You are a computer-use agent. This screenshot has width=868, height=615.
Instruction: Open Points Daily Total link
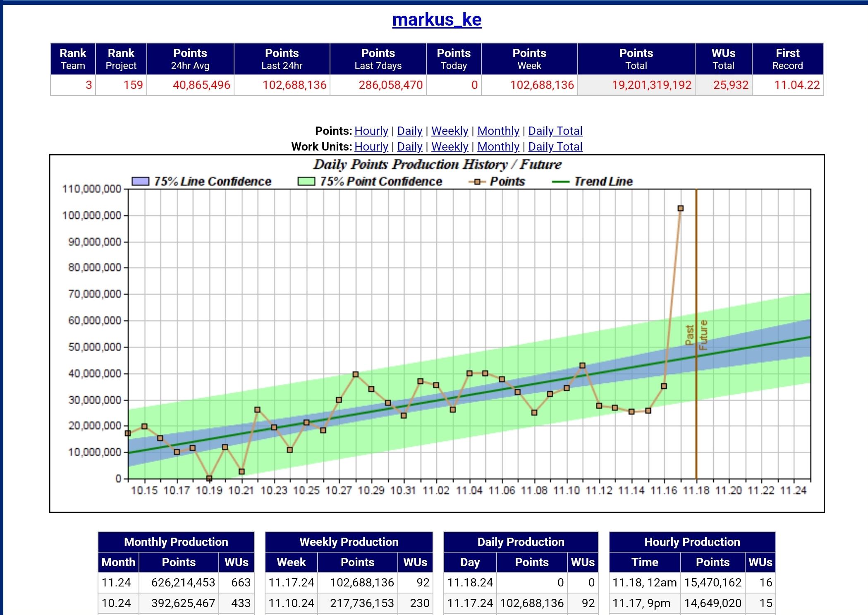pos(555,131)
